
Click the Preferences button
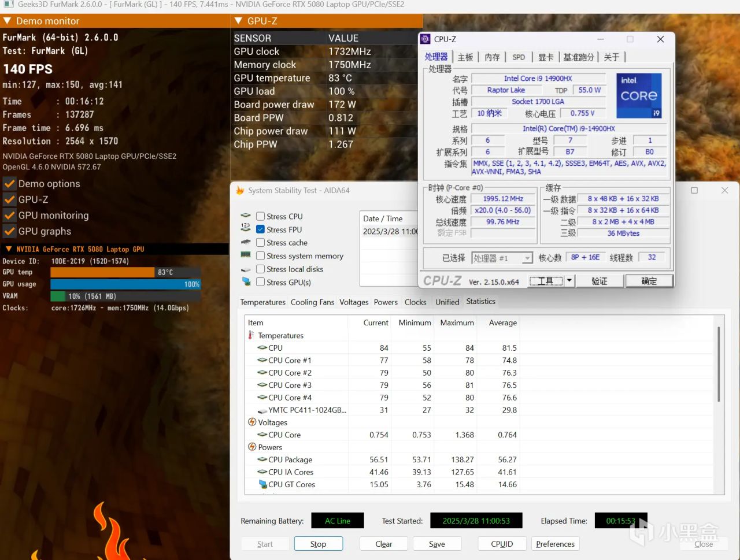point(555,544)
